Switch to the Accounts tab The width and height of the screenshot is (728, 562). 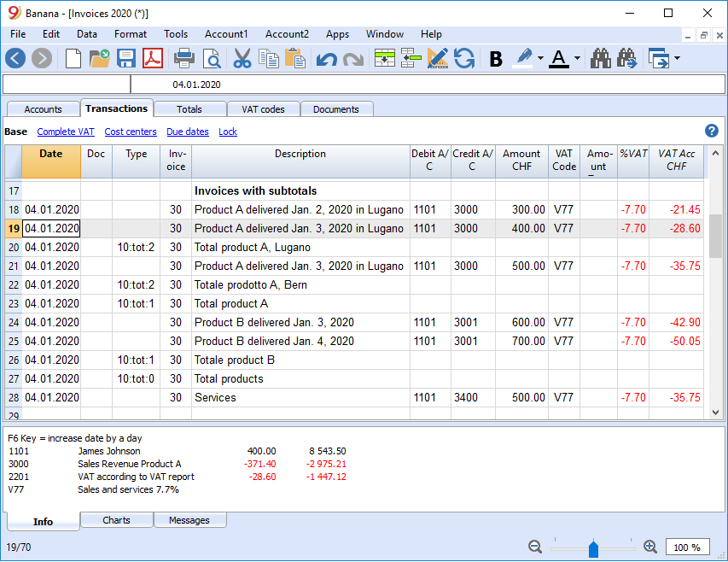point(44,109)
